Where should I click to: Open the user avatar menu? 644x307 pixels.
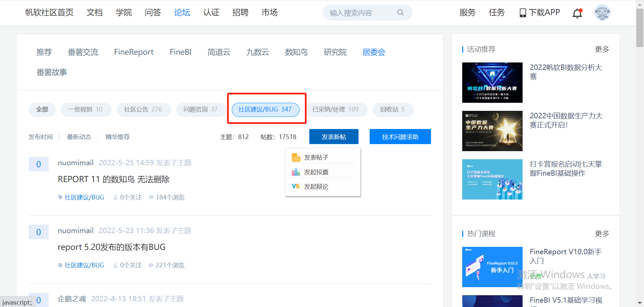pyautogui.click(x=602, y=13)
